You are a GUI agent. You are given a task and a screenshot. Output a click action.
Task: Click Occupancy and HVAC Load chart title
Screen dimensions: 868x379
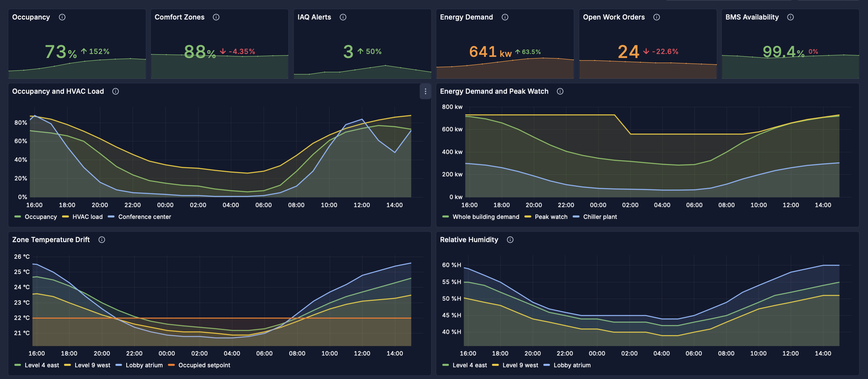tap(58, 91)
